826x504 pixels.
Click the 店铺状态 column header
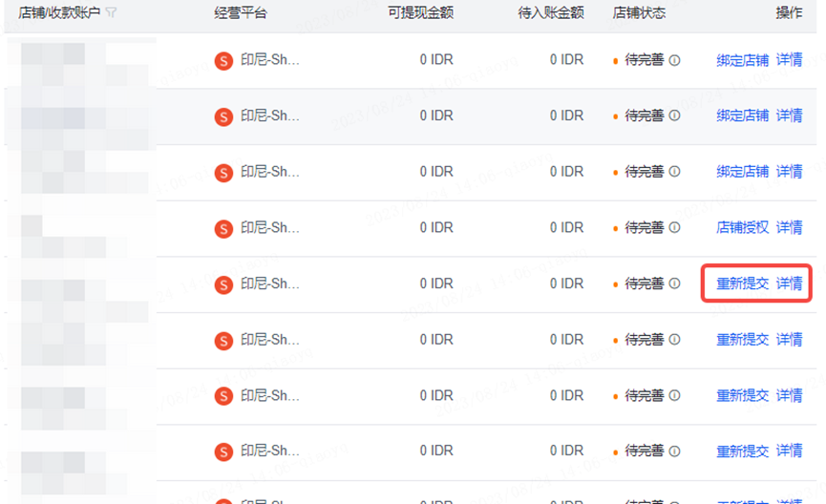coord(639,12)
